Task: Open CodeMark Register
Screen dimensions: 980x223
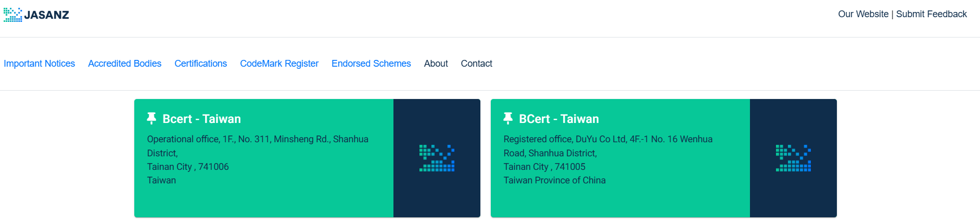Action: click(279, 64)
